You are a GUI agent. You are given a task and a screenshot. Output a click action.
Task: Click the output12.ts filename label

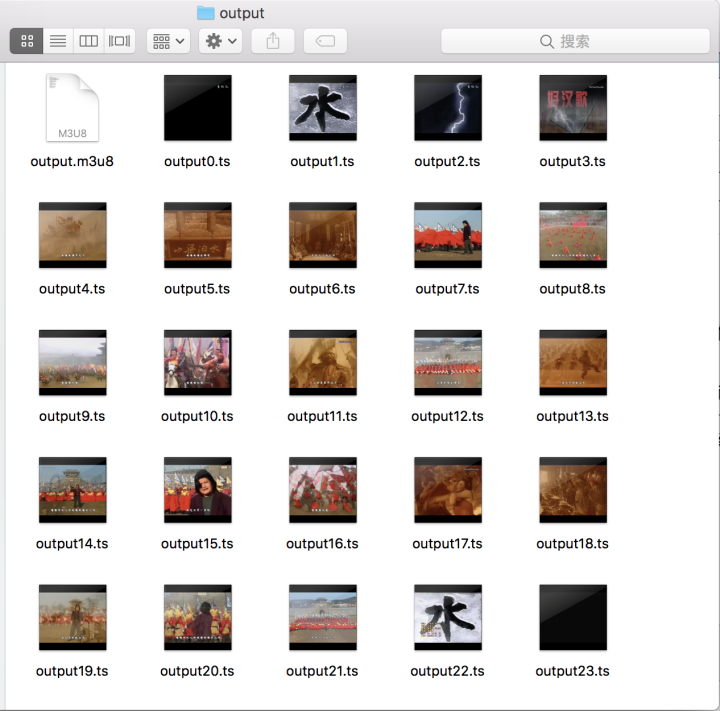pyautogui.click(x=447, y=416)
